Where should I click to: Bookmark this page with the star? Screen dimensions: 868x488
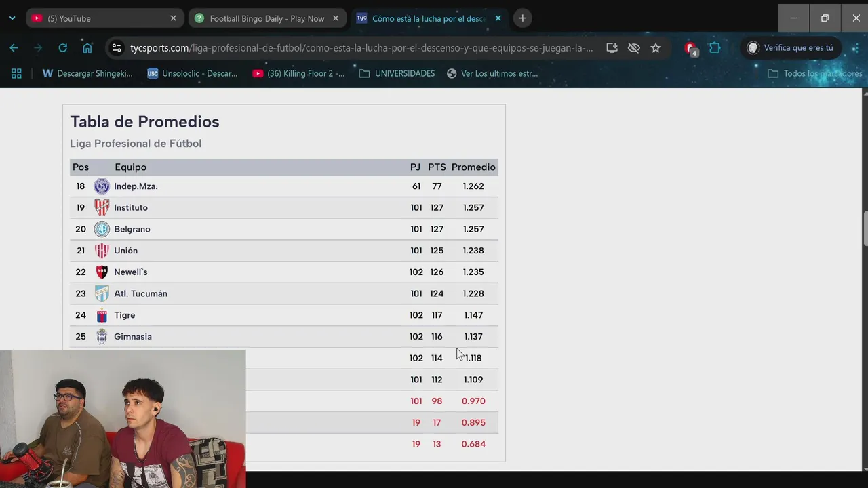click(x=655, y=48)
